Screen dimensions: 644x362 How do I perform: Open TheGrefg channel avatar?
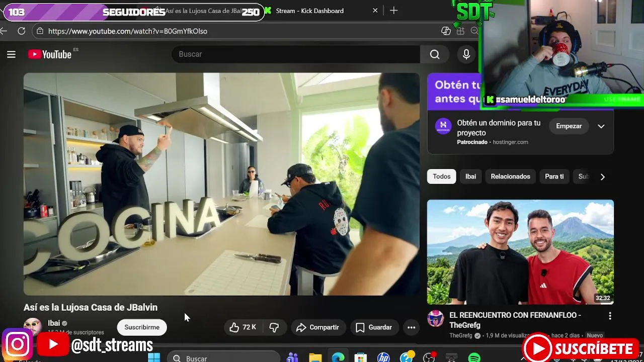[x=435, y=319]
